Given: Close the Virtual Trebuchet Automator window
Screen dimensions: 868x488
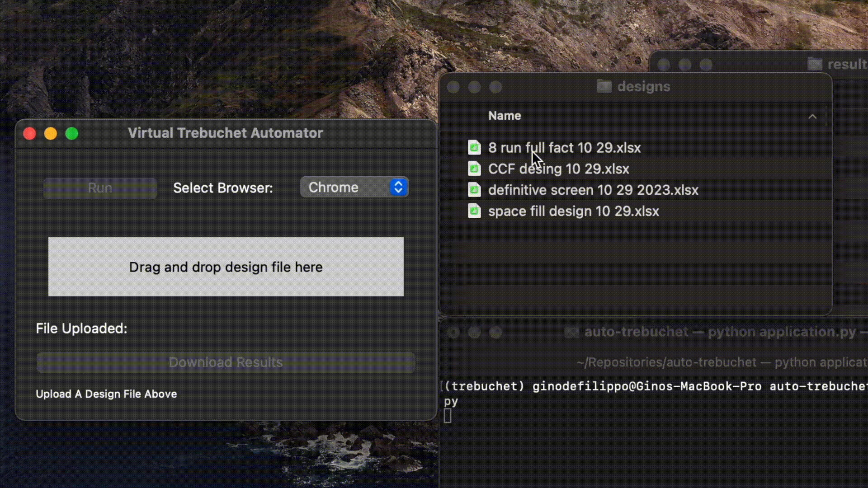Looking at the screenshot, I should click(30, 133).
